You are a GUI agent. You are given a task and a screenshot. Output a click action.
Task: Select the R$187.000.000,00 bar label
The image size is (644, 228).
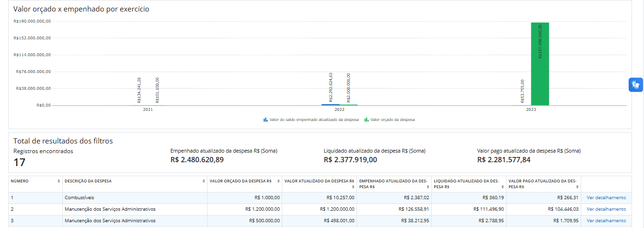(540, 41)
